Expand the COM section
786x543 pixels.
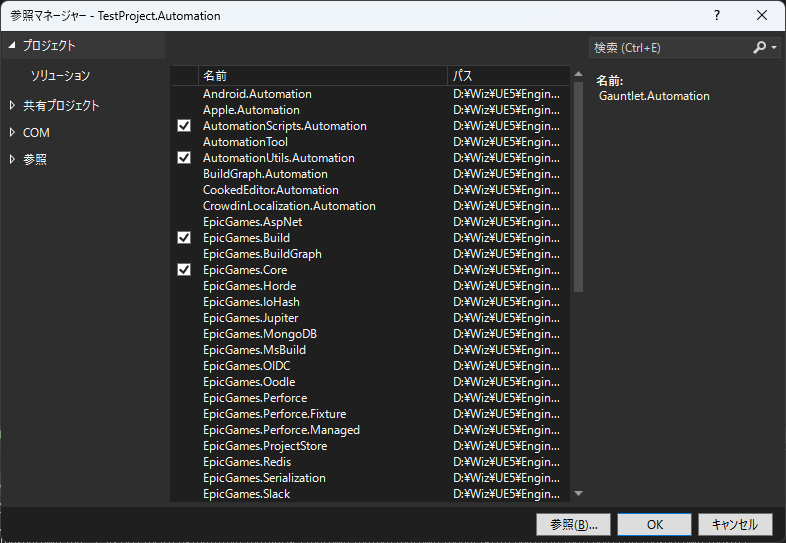tap(13, 132)
